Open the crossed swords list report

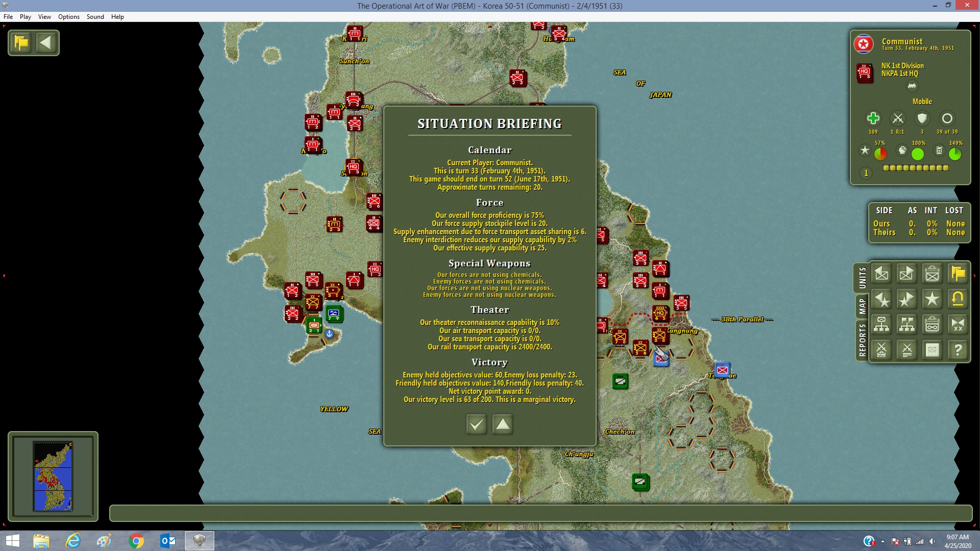tap(907, 350)
